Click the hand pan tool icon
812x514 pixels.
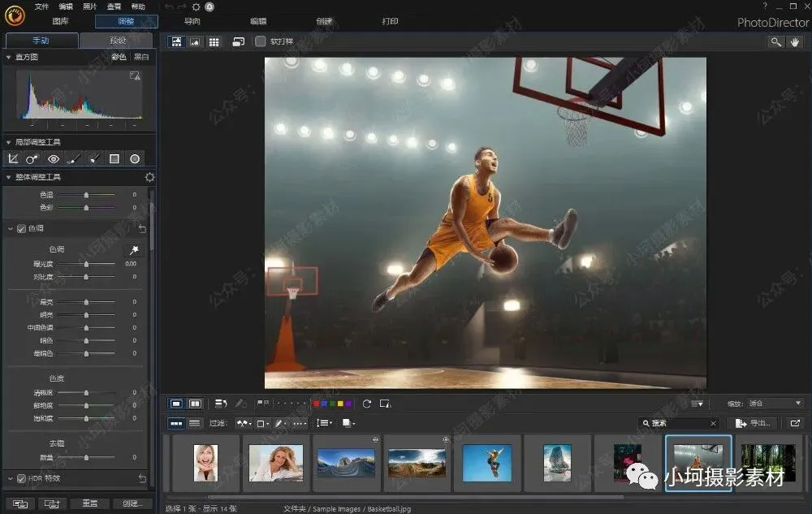[x=794, y=41]
